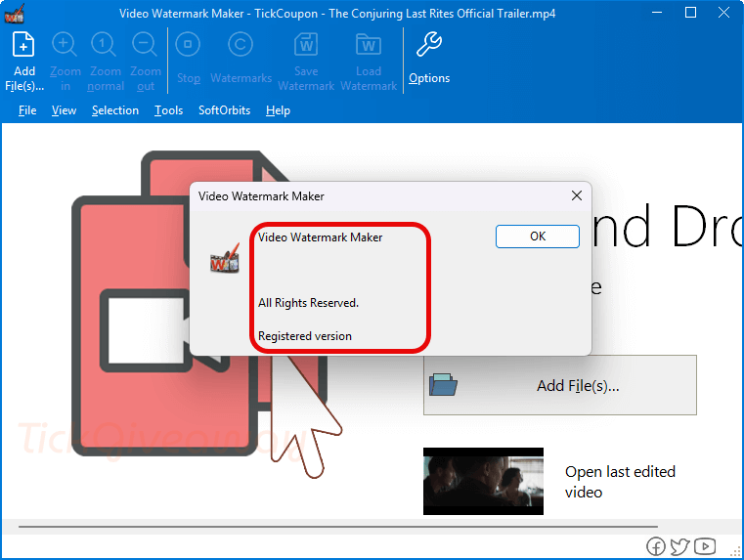Image resolution: width=744 pixels, height=560 pixels.
Task: Click the horizontal timeline bar at bottom
Action: (x=338, y=527)
